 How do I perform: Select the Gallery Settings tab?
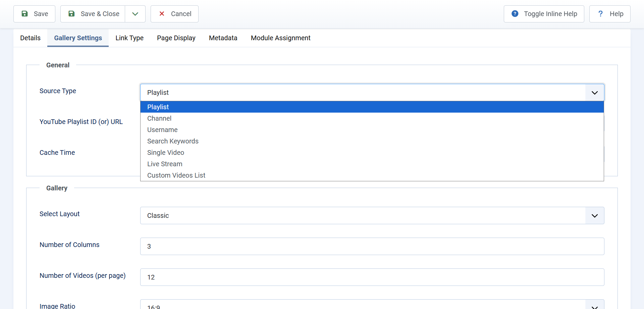[78, 38]
